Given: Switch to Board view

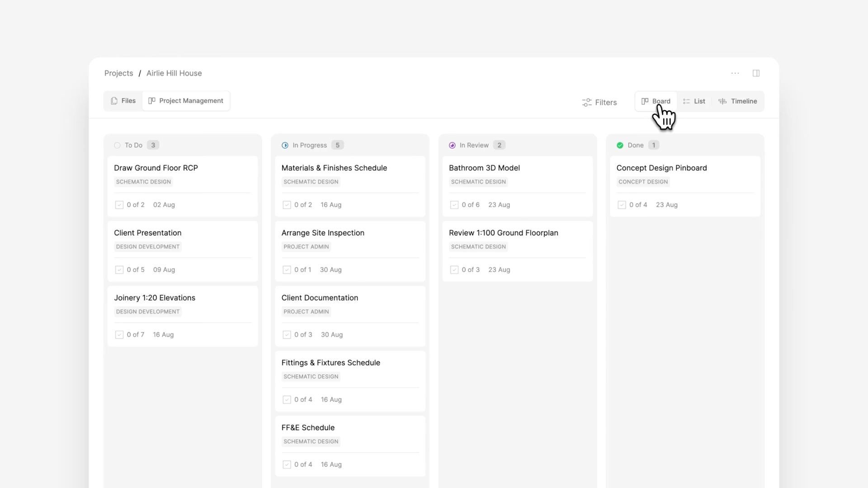Looking at the screenshot, I should point(656,101).
